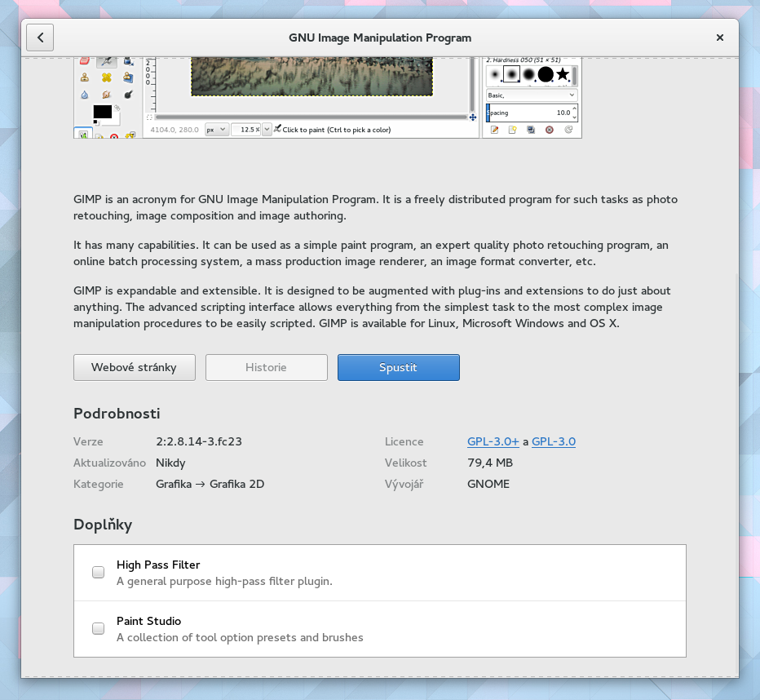The image size is (760, 700).
Task: Check the Paint Studio add-on
Action: pos(98,628)
